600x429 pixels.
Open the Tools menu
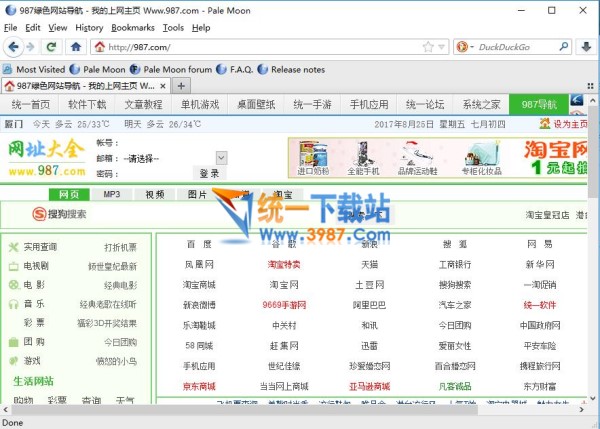(173, 28)
